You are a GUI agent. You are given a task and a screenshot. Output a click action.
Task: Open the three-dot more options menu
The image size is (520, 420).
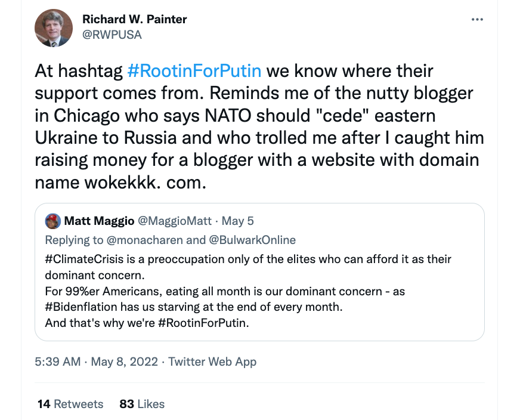(x=477, y=19)
